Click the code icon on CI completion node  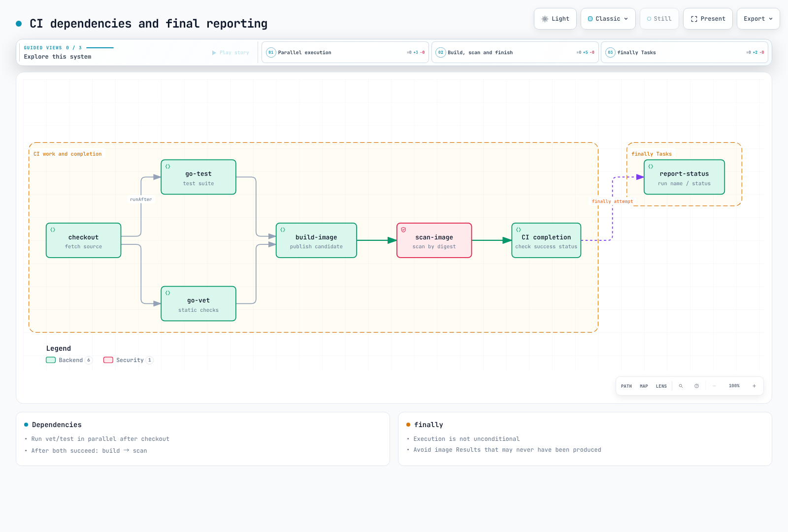tap(519, 230)
